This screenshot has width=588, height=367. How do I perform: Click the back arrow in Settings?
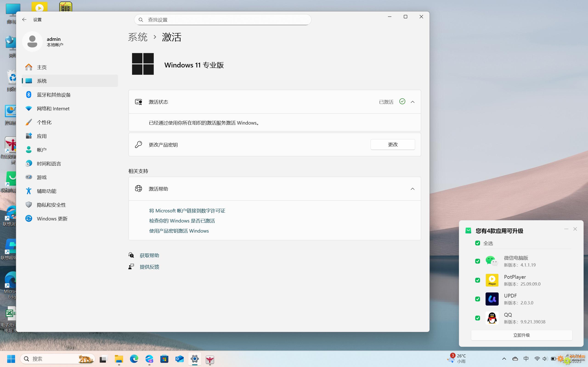24,20
